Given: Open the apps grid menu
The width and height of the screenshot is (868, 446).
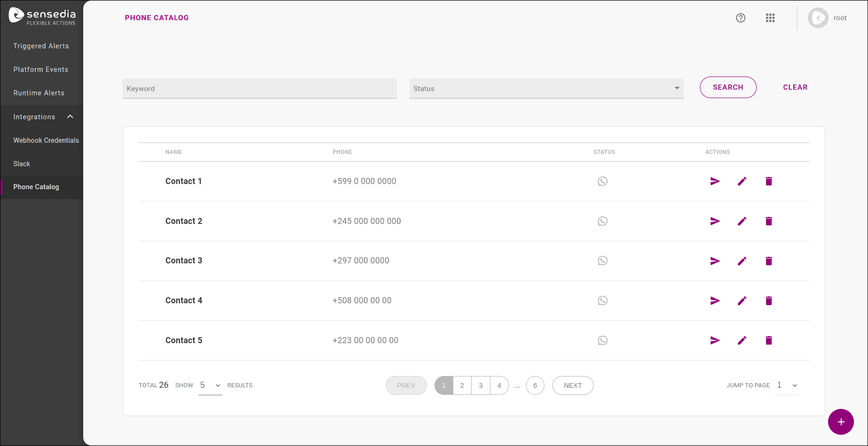Looking at the screenshot, I should 770,18.
